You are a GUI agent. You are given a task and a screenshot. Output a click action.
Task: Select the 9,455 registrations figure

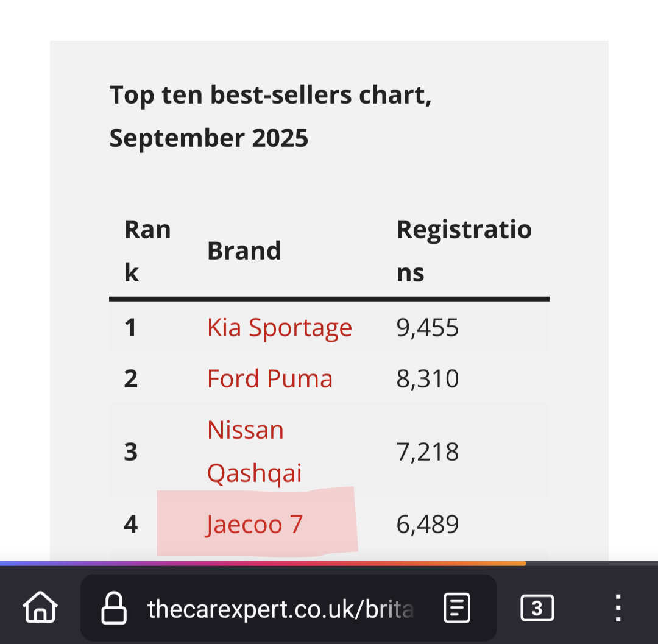pos(428,328)
